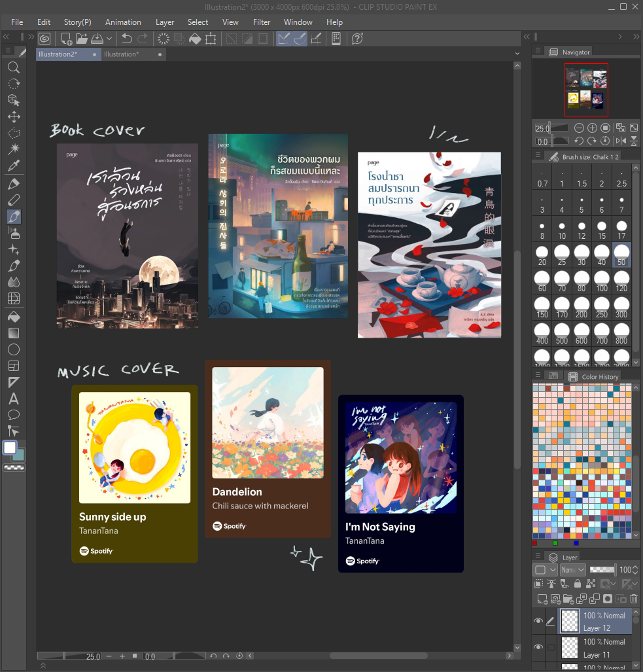Delete layer using the trash icon
The height and width of the screenshot is (672, 643).
(x=634, y=599)
